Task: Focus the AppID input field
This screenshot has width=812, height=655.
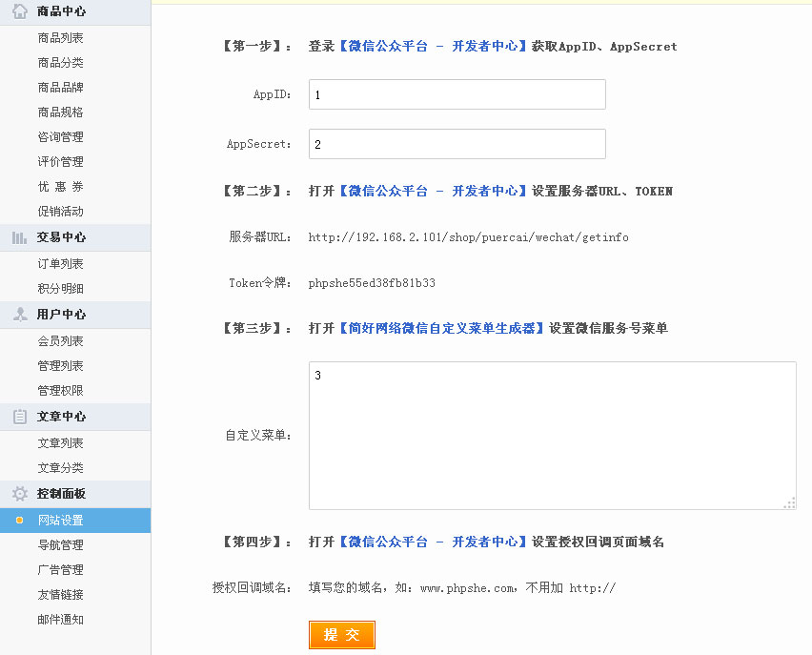Action: click(x=457, y=94)
